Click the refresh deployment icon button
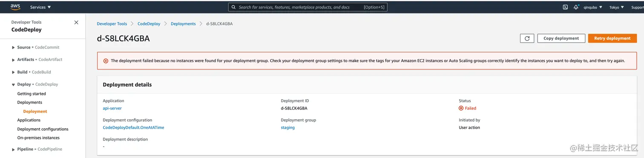 527,38
